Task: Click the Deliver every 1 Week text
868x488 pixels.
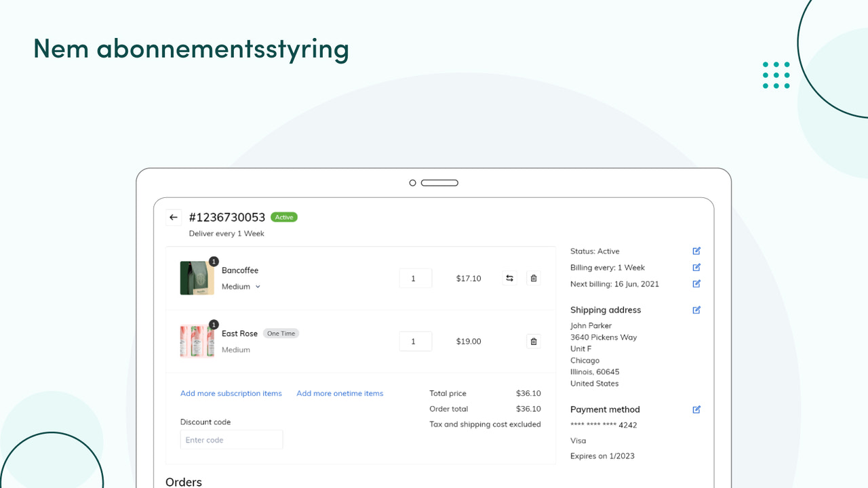Action: (x=226, y=234)
